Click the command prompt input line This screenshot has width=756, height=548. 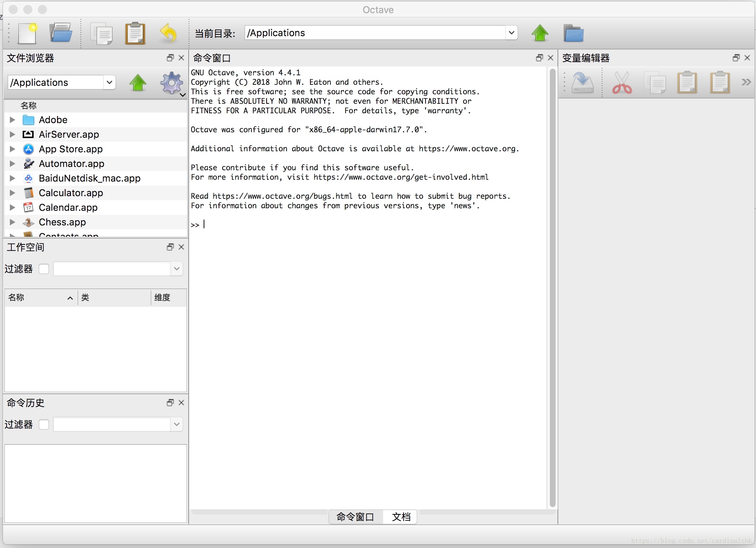coord(368,225)
